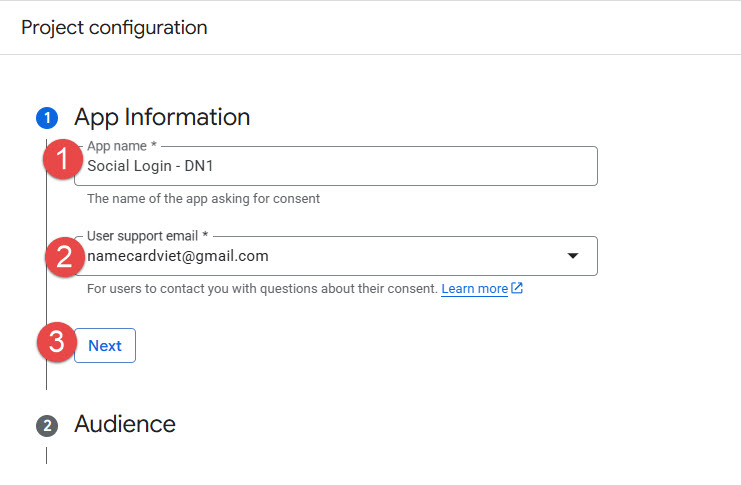
Task: Focus the App name text field
Action: pyautogui.click(x=340, y=167)
